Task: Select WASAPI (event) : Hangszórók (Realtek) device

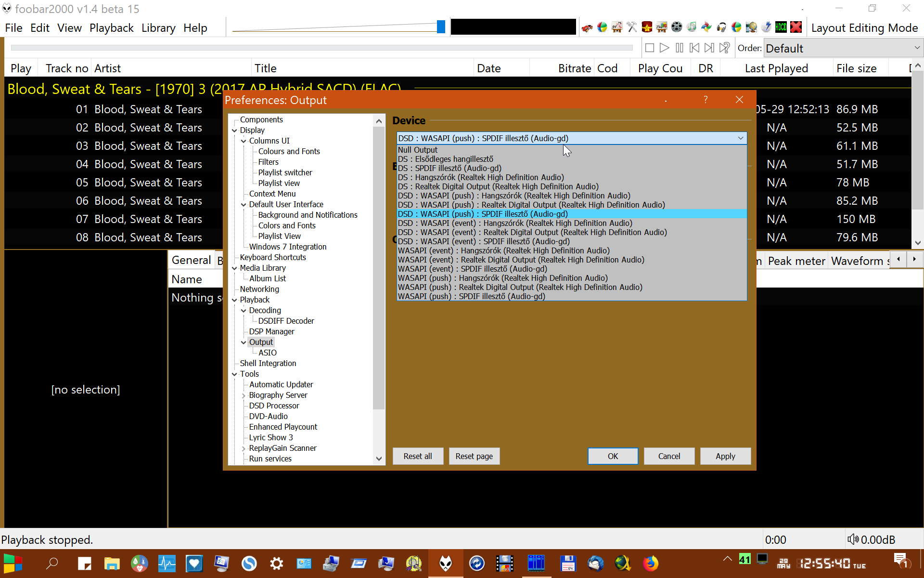Action: point(572,250)
